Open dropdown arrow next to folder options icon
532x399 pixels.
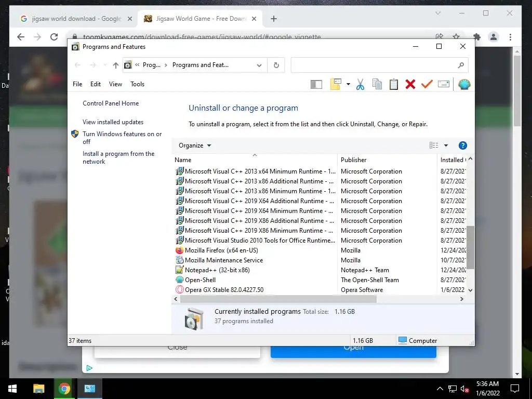pyautogui.click(x=348, y=84)
